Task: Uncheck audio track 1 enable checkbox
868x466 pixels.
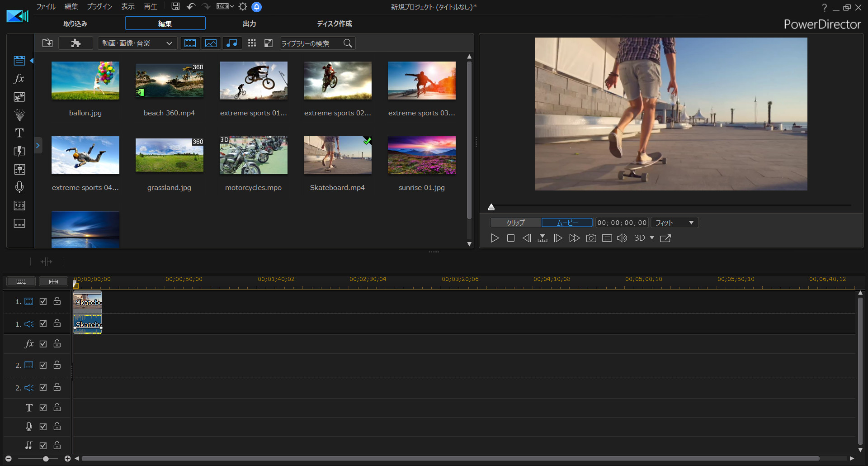Action: click(43, 323)
